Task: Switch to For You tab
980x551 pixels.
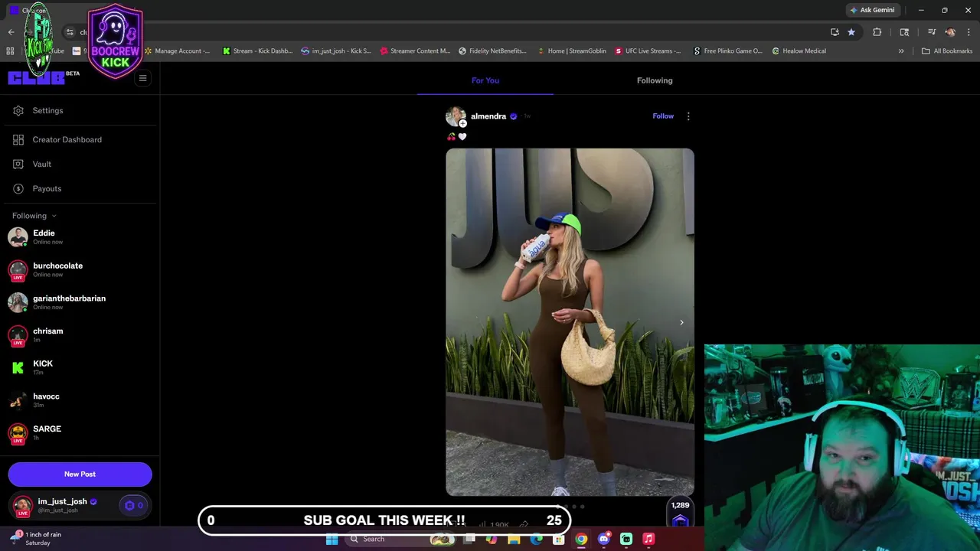Action: (485, 80)
